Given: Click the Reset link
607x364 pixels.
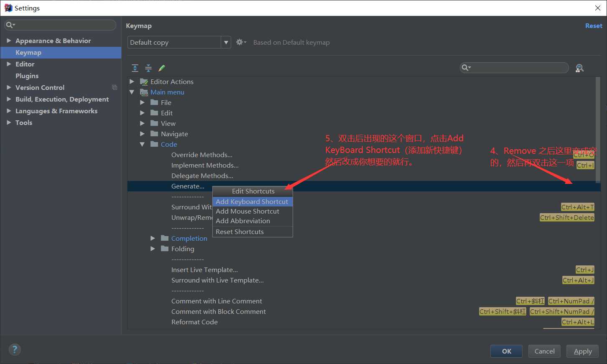Looking at the screenshot, I should coord(594,25).
